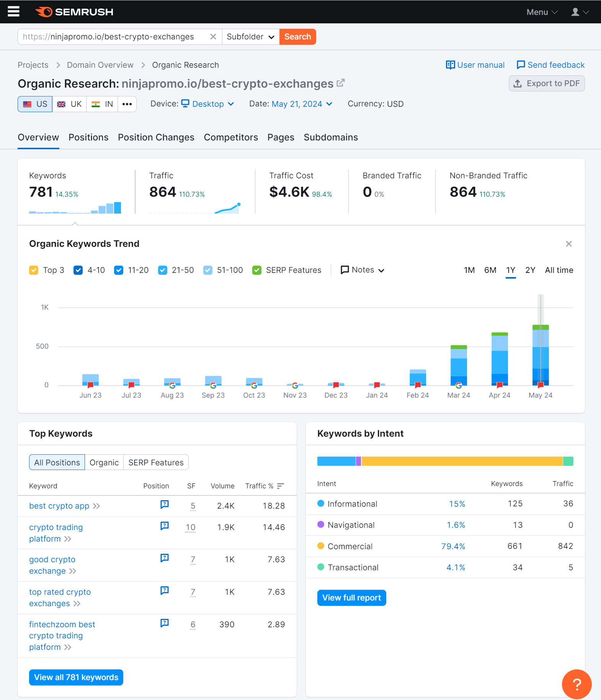Image resolution: width=601 pixels, height=700 pixels.
Task: Click the orange Search button
Action: pyautogui.click(x=298, y=37)
